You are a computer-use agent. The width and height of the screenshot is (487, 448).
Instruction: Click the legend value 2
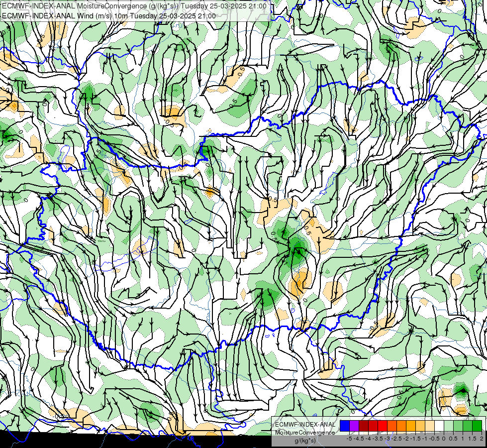pos(482,439)
